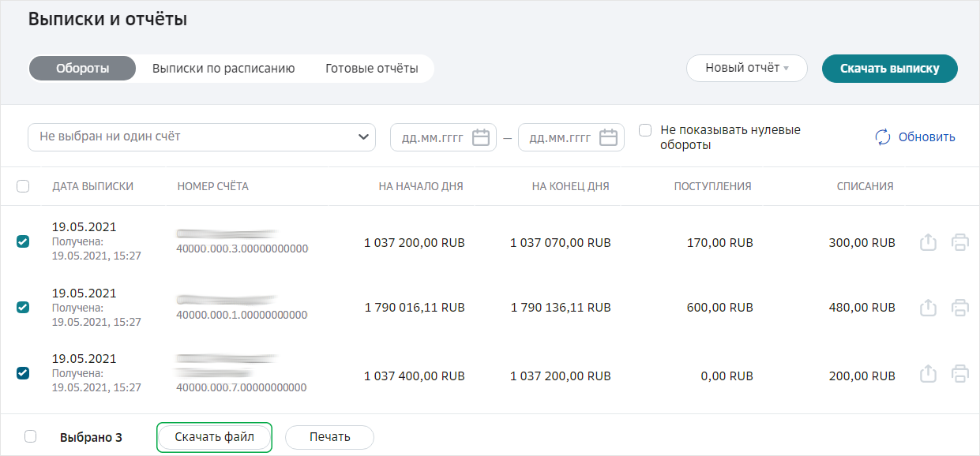
Task: Click the 'Печать' button
Action: (329, 436)
